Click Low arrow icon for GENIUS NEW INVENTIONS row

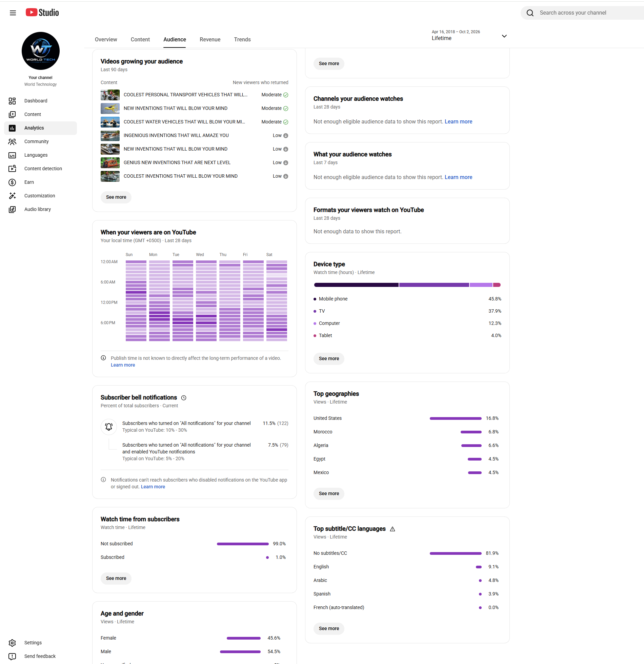point(286,163)
